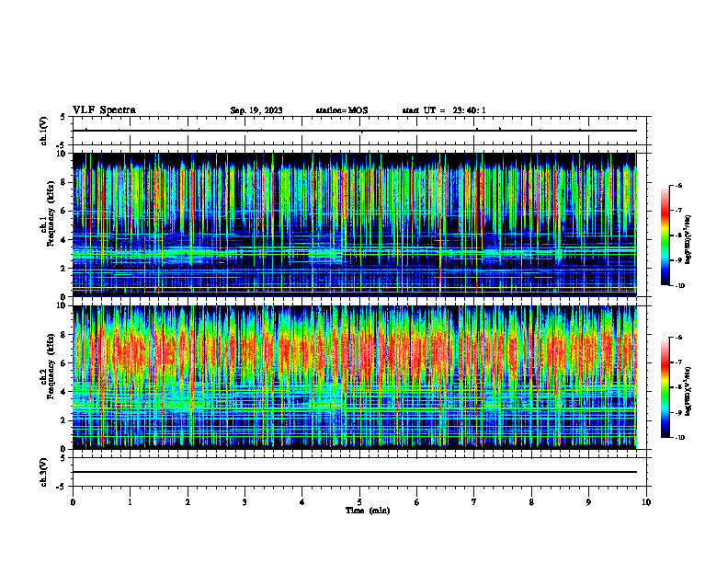
Task: Click the ch.2 color bar "log(PSD)" label
Action: click(688, 391)
